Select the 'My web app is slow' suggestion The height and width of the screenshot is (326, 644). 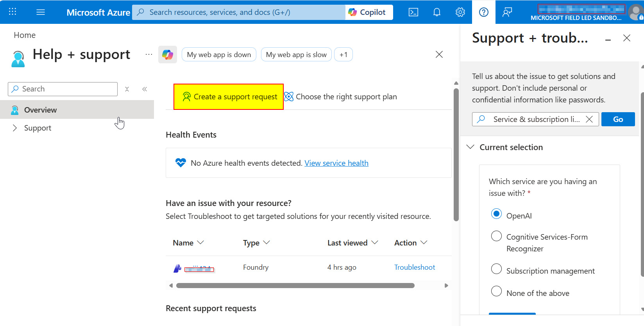click(x=296, y=55)
